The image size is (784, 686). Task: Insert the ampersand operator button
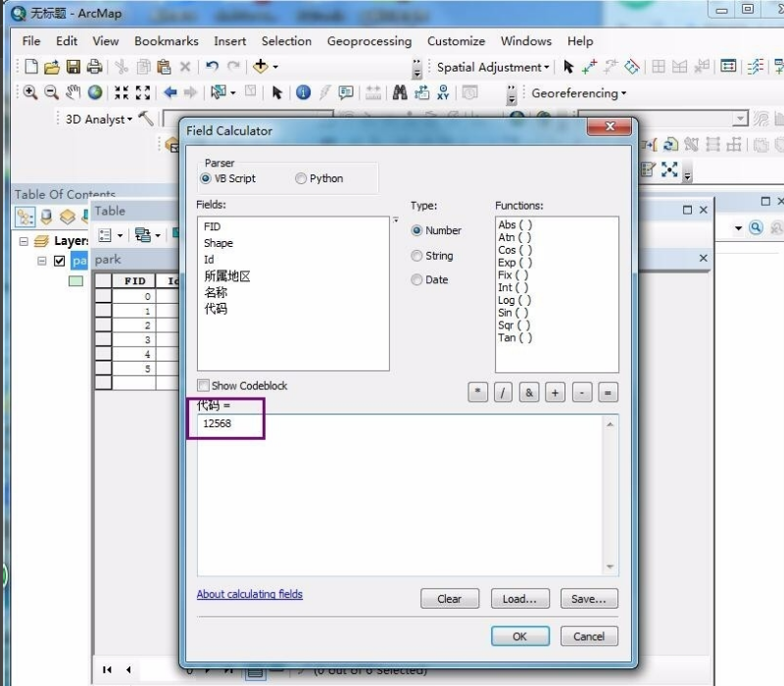(x=529, y=393)
